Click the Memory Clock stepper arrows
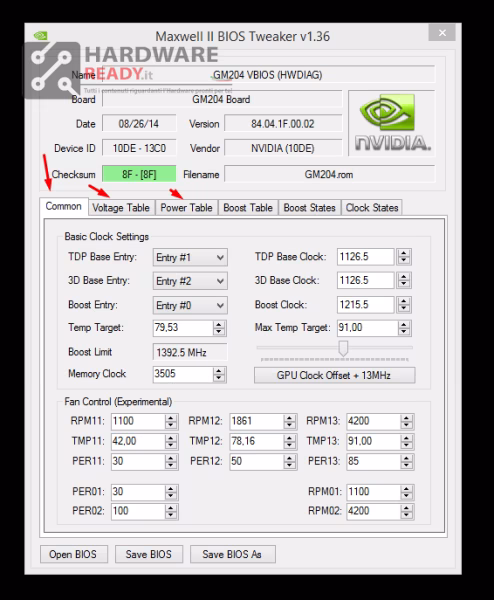Viewport: 494px width, 600px height. (219, 374)
